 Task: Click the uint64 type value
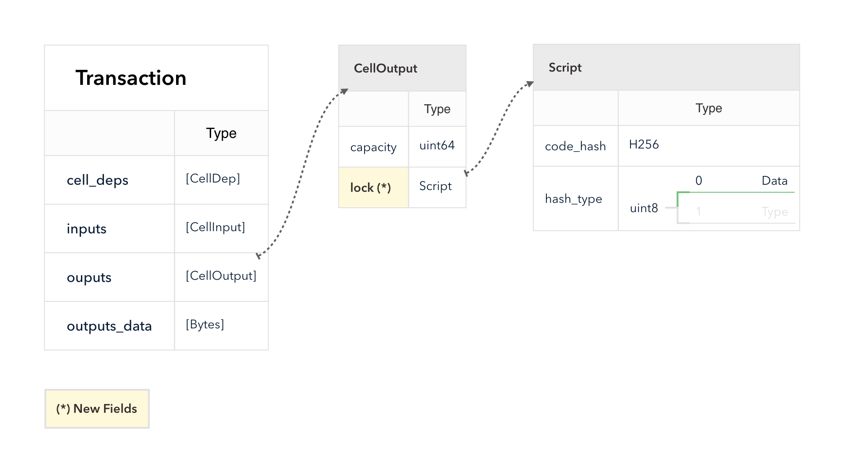[x=437, y=145]
